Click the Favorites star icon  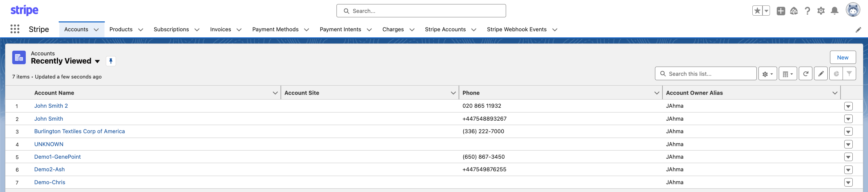757,11
